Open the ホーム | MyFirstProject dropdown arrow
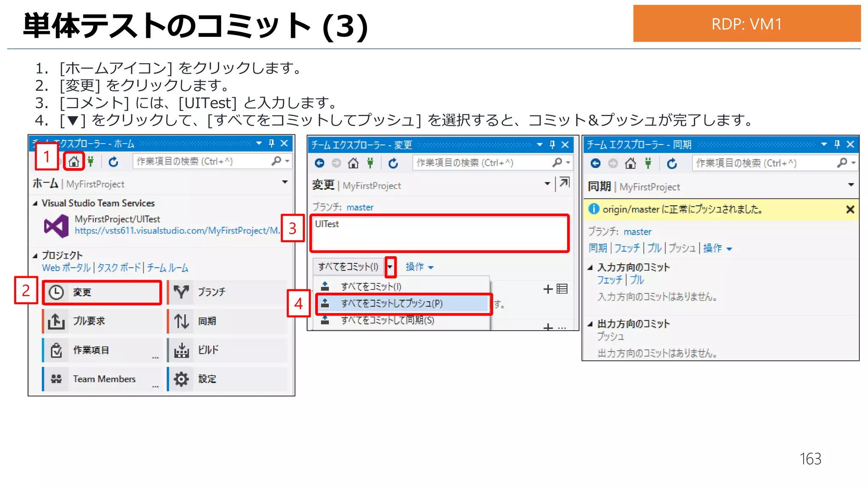The height and width of the screenshot is (488, 868). tap(285, 182)
